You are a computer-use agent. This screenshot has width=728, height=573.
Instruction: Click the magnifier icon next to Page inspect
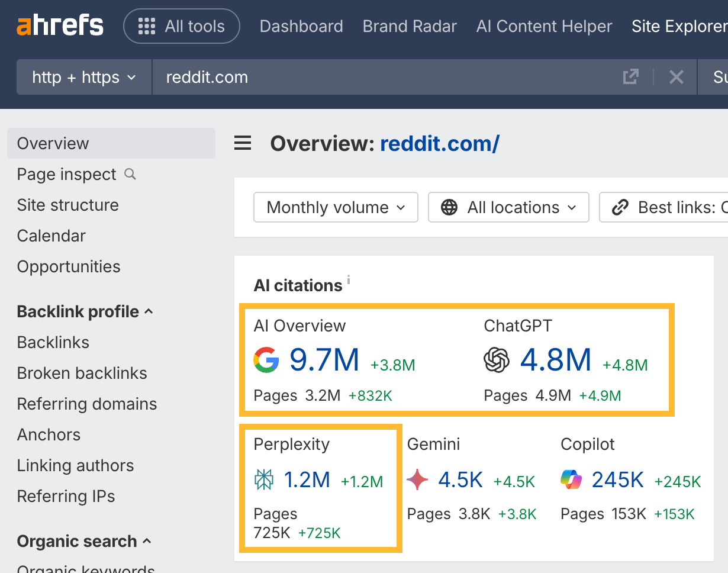(x=130, y=175)
